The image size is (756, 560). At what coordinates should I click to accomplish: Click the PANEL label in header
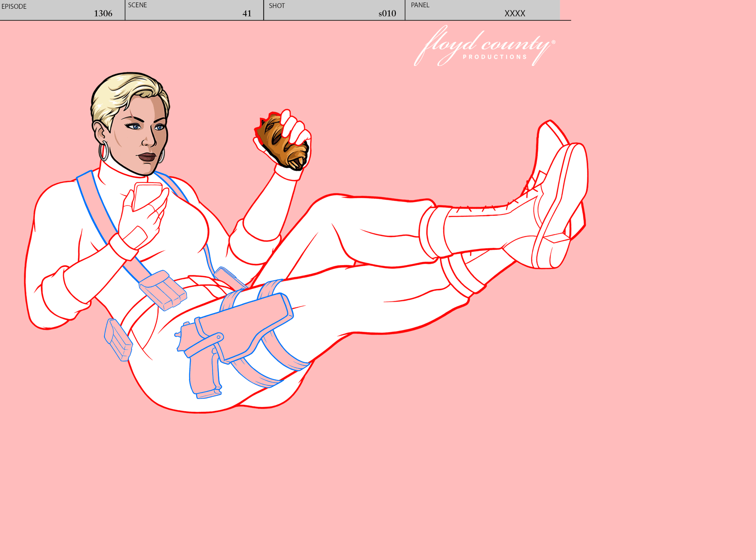point(420,5)
